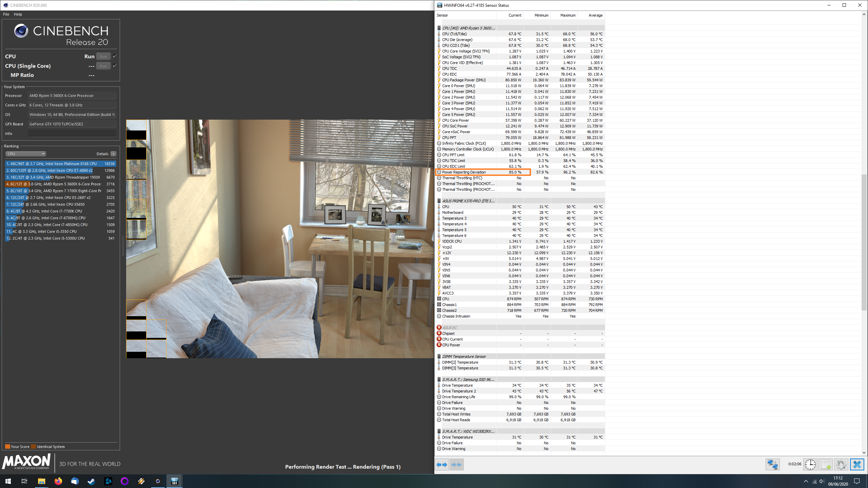Open the Ranking CPU dropdown

click(x=26, y=154)
